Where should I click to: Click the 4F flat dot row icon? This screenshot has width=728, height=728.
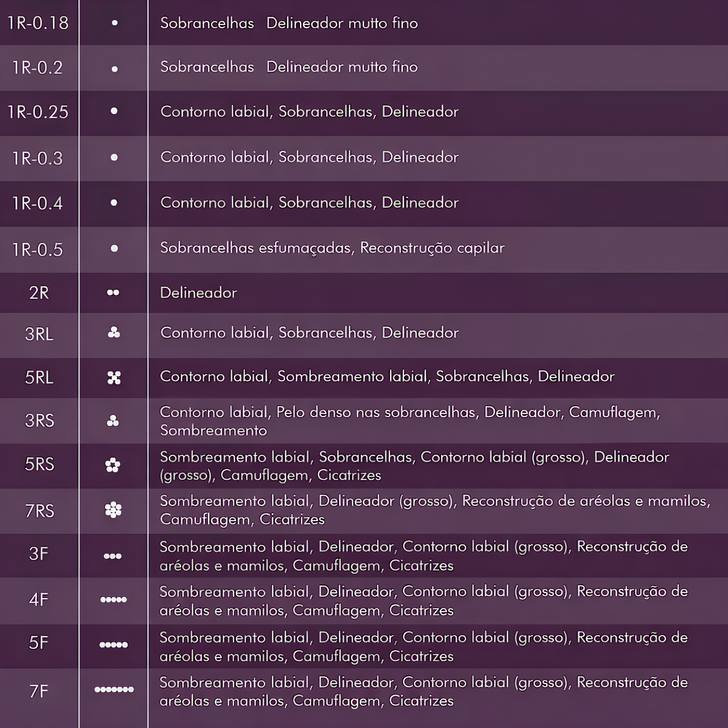tap(113, 599)
